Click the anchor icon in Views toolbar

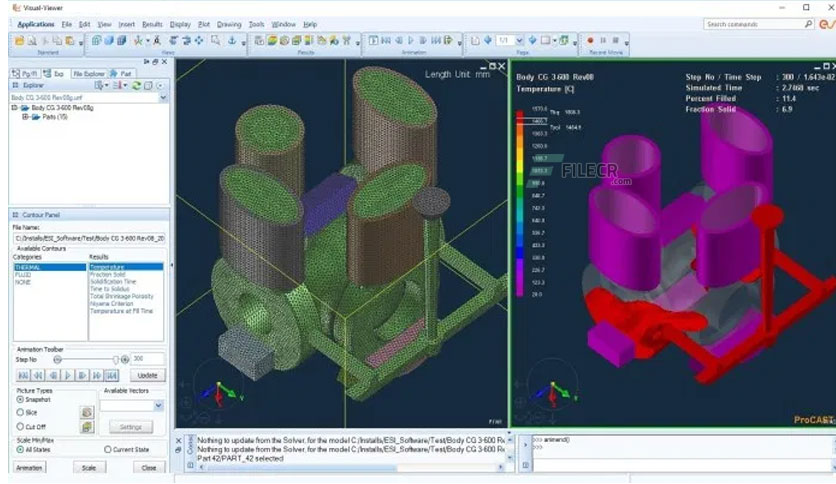point(232,41)
